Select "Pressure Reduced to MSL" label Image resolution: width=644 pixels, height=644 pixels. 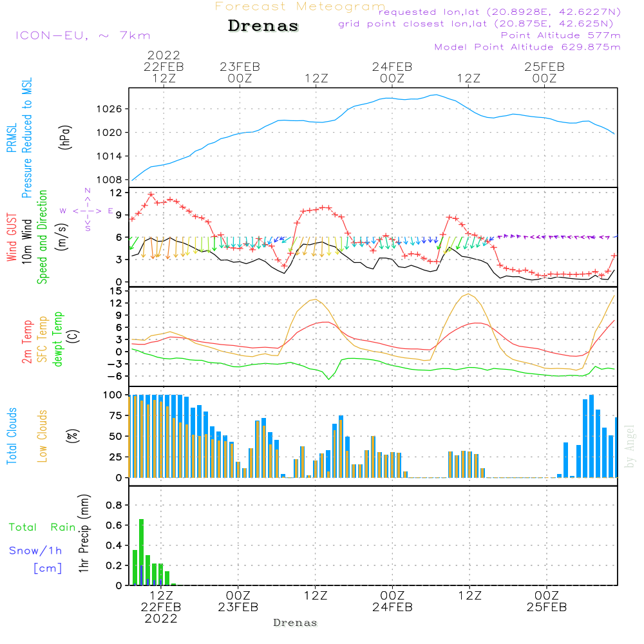26,138
